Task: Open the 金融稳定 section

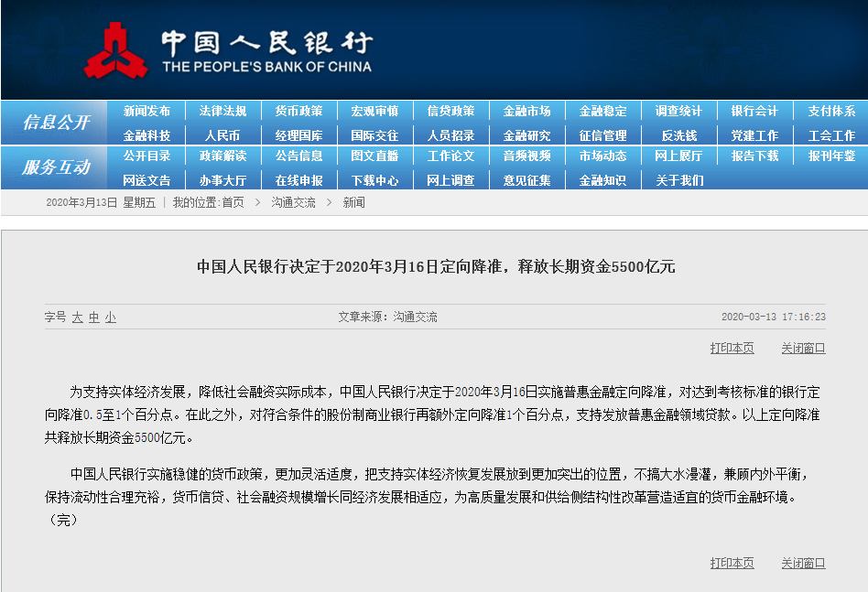Action: click(x=603, y=109)
